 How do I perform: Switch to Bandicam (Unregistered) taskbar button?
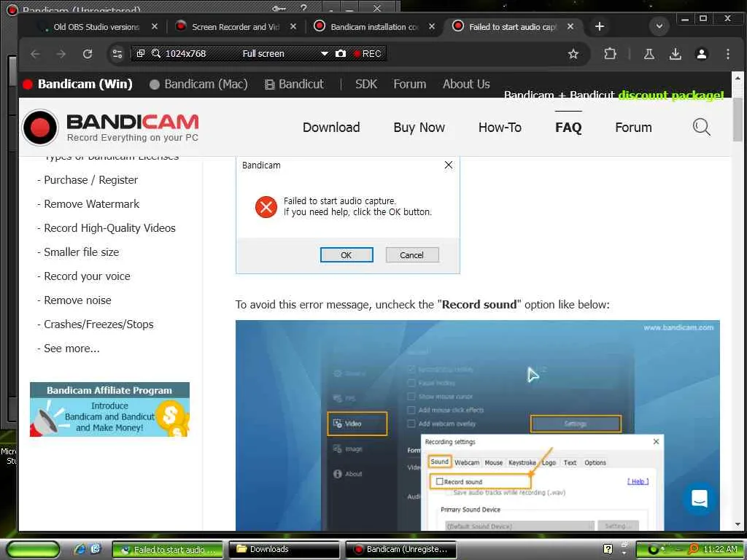(401, 549)
